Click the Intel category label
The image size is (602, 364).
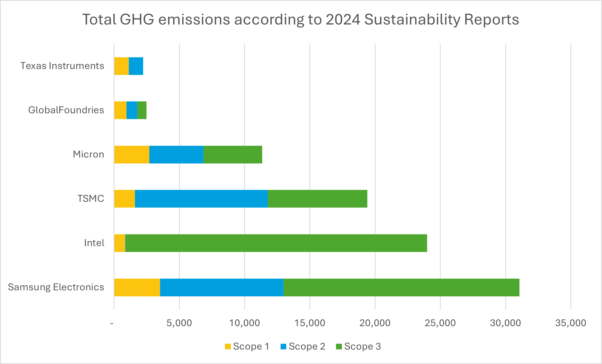pos(94,243)
